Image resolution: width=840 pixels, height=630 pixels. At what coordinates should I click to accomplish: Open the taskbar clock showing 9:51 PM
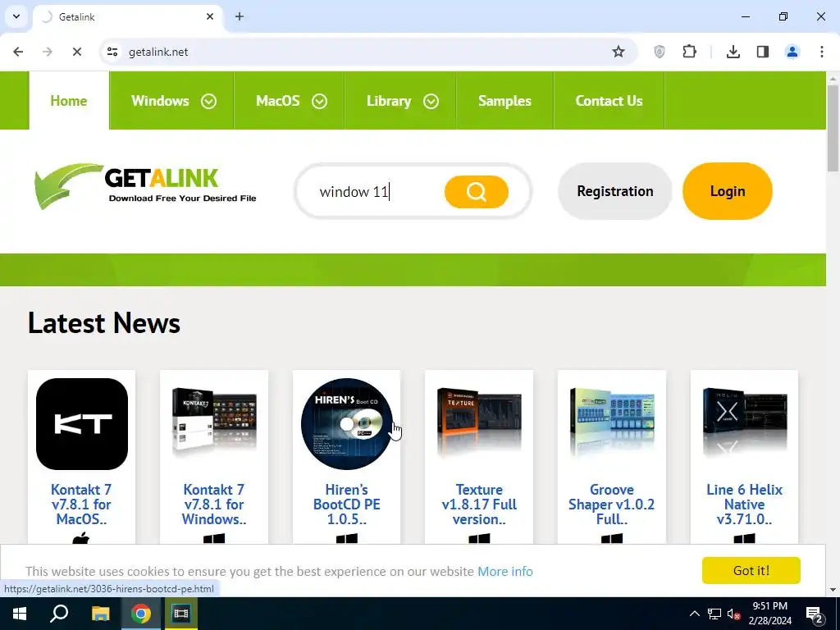(769, 614)
